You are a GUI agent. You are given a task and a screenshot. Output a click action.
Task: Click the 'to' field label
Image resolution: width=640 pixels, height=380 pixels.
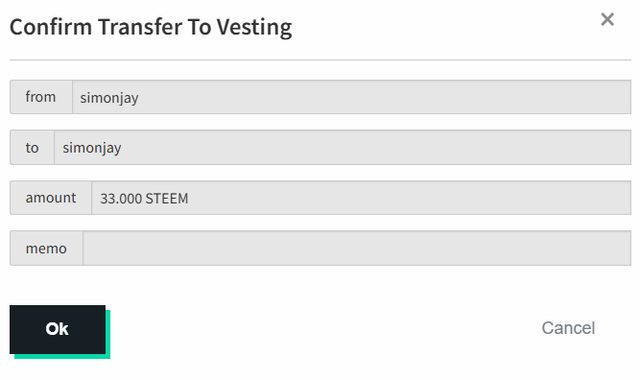(x=32, y=147)
